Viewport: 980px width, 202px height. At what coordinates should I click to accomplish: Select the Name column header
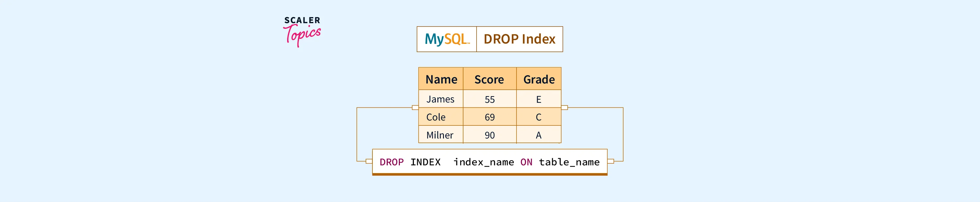click(441, 79)
